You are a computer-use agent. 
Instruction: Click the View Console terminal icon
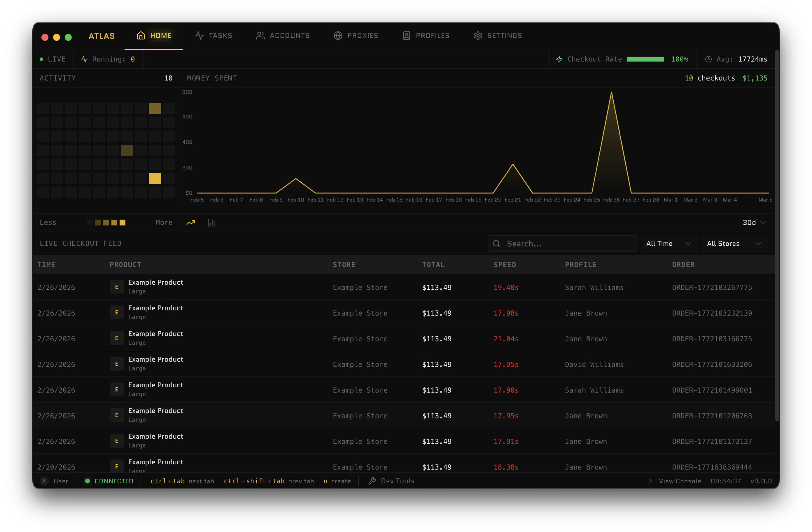[x=652, y=481]
